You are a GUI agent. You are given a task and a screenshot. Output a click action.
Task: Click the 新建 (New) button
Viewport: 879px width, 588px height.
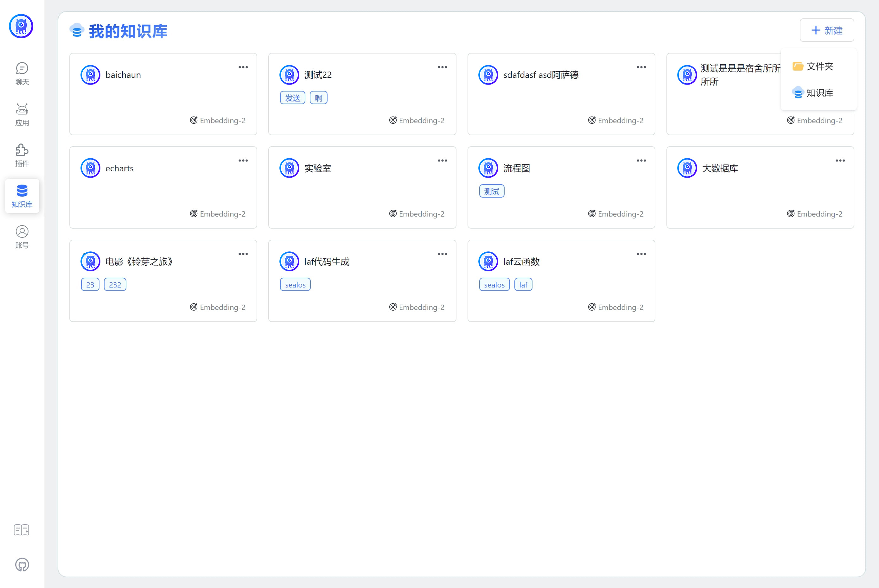click(827, 30)
